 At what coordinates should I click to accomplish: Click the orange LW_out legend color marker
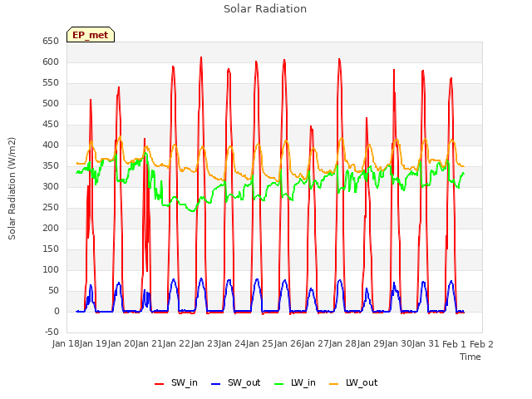pos(334,384)
